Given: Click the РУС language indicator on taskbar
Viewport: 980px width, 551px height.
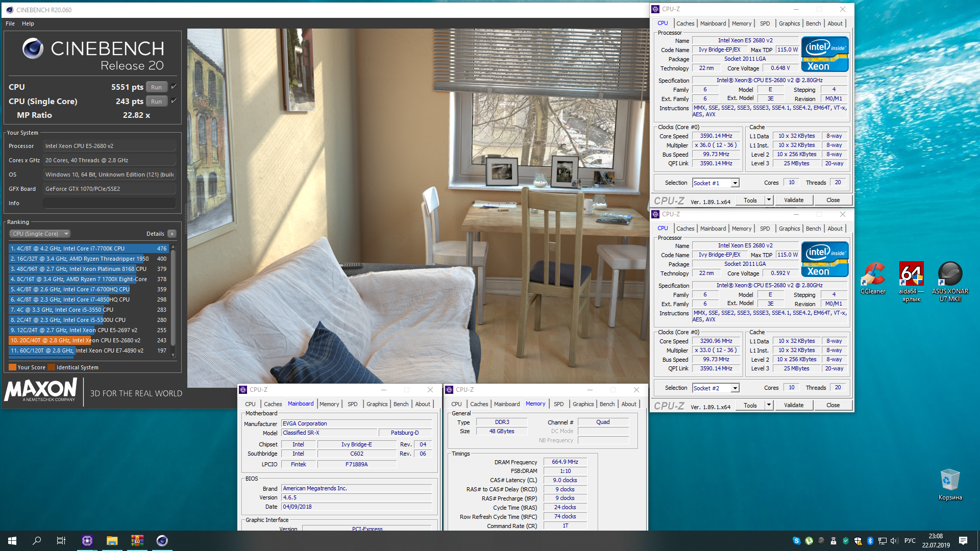Looking at the screenshot, I should pyautogui.click(x=910, y=541).
